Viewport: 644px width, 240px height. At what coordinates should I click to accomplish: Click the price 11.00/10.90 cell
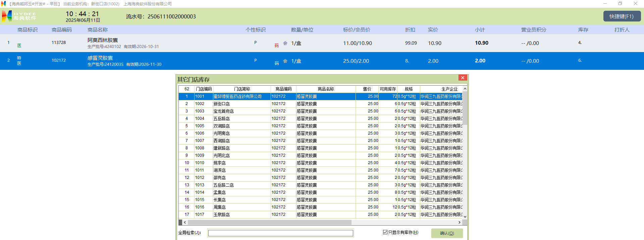coord(358,43)
